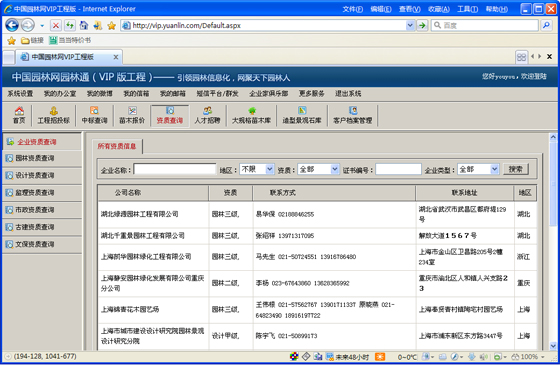Open the 收藏(A) menu
This screenshot has width=560, height=365.
pyautogui.click(x=439, y=9)
